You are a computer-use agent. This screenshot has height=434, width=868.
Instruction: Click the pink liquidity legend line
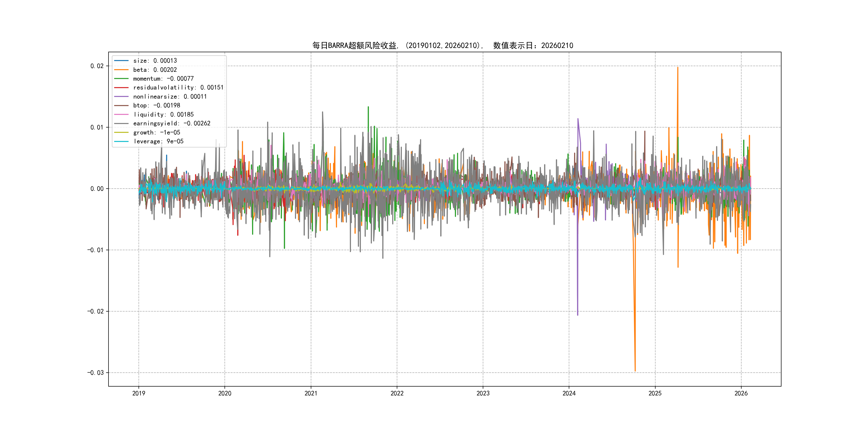coord(121,115)
